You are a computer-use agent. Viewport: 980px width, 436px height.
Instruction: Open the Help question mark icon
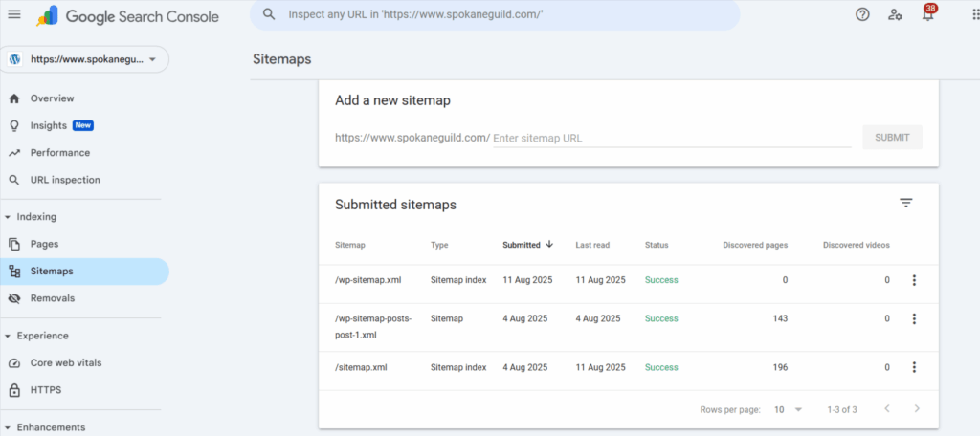(862, 15)
